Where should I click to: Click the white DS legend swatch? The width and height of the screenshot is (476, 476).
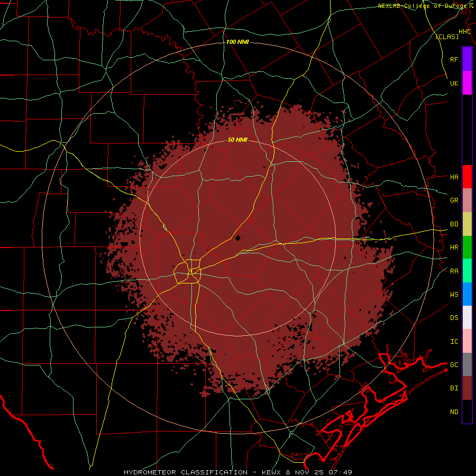(x=467, y=317)
